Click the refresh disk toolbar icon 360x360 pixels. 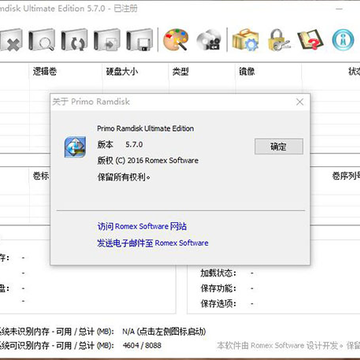click(x=74, y=40)
